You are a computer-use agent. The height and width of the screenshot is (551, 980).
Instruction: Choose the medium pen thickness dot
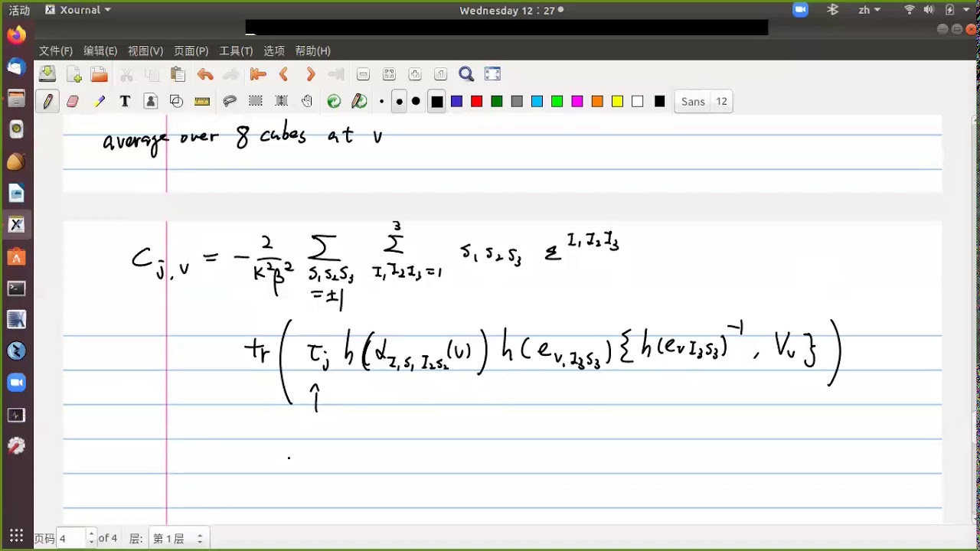[x=399, y=101]
